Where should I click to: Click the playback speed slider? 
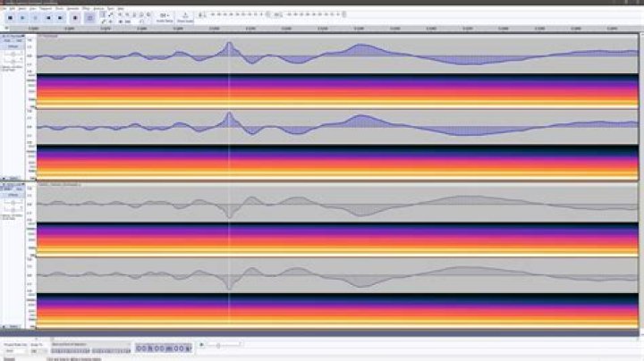coord(225,346)
